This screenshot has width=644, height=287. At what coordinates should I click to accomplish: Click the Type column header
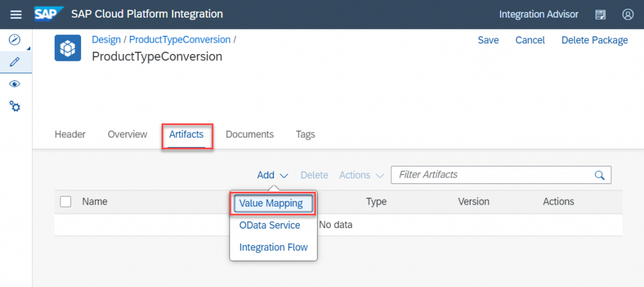coord(376,202)
